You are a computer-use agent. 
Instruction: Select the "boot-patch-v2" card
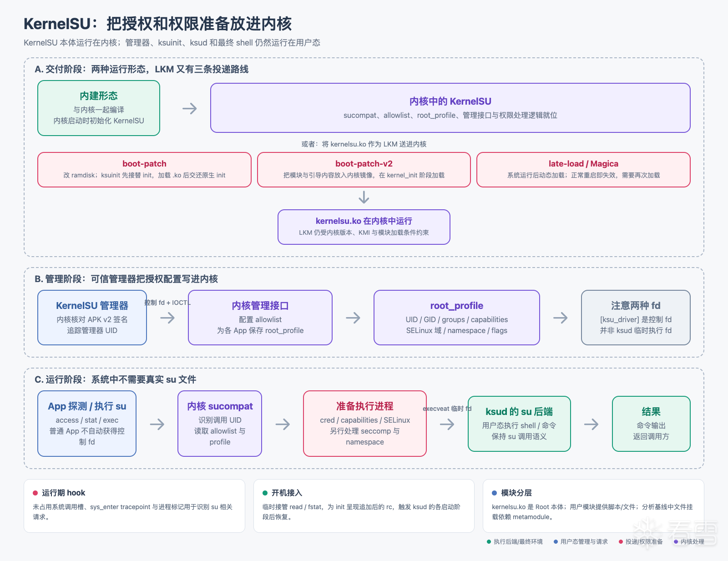click(364, 170)
